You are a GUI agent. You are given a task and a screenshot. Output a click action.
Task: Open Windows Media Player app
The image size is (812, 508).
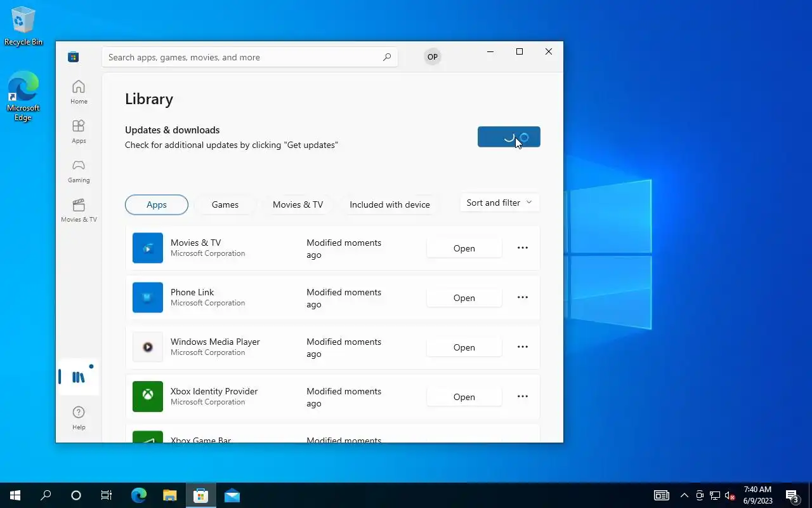tap(464, 347)
